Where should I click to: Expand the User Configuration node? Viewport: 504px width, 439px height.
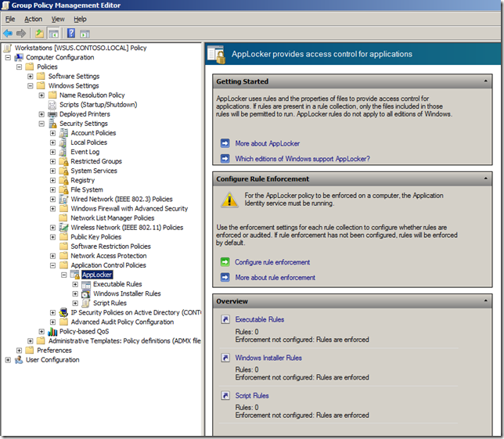pos(8,360)
